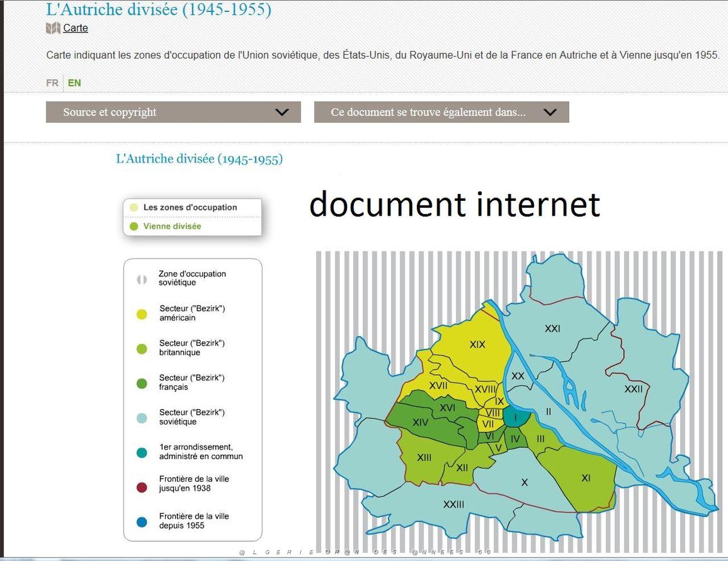The image size is (728, 561).
Task: Click pale dot beside Les zones d'occupation
Action: [134, 208]
